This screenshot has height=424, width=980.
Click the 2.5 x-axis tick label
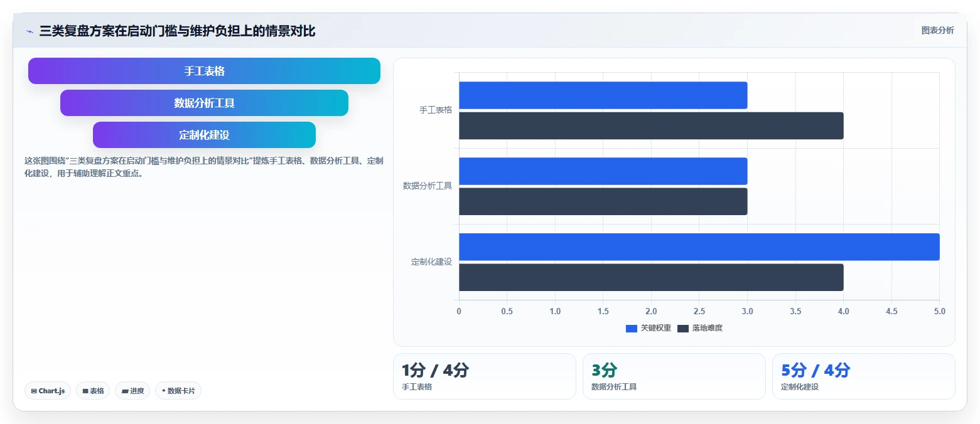click(x=699, y=311)
